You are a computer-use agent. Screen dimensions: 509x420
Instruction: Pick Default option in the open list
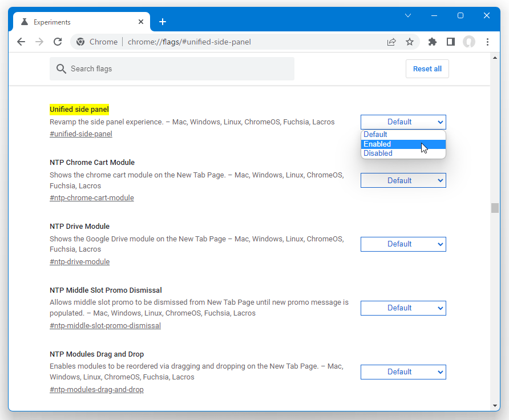403,134
